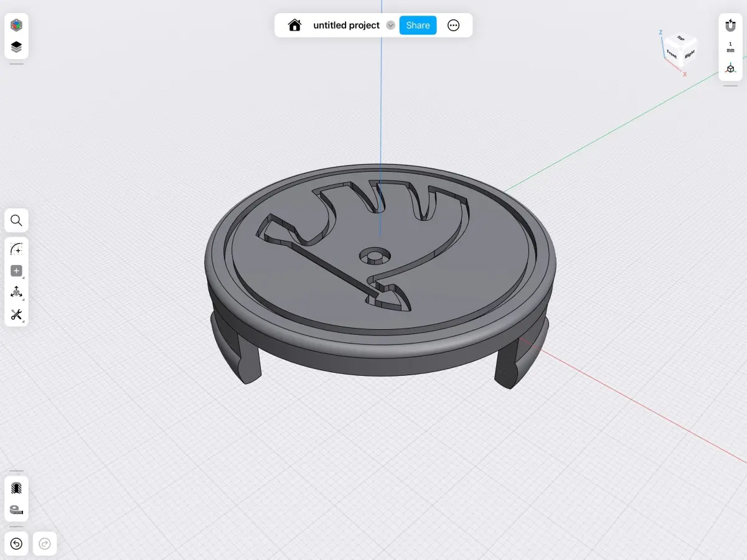
Task: Go to the home screen
Action: pyautogui.click(x=294, y=25)
